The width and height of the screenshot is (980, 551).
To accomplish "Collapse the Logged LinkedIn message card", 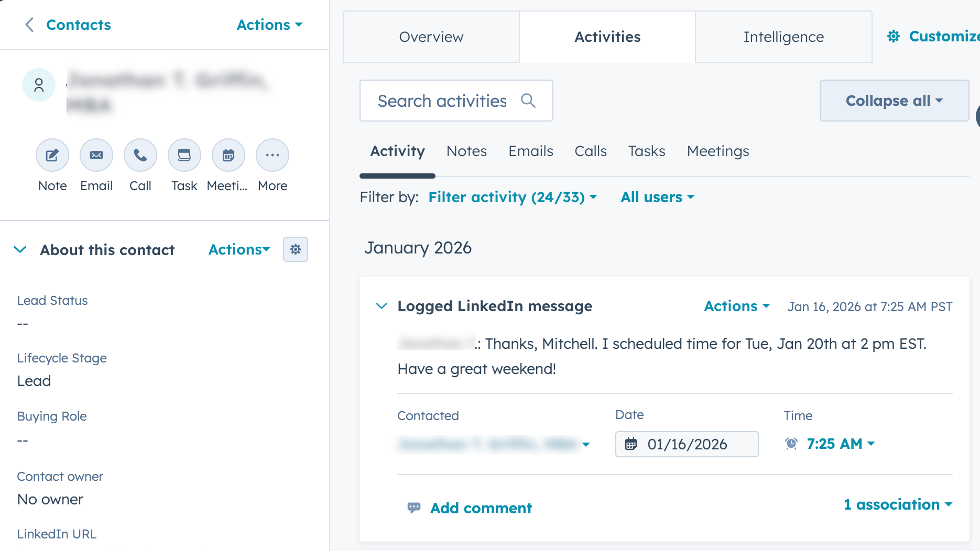I will coord(382,306).
